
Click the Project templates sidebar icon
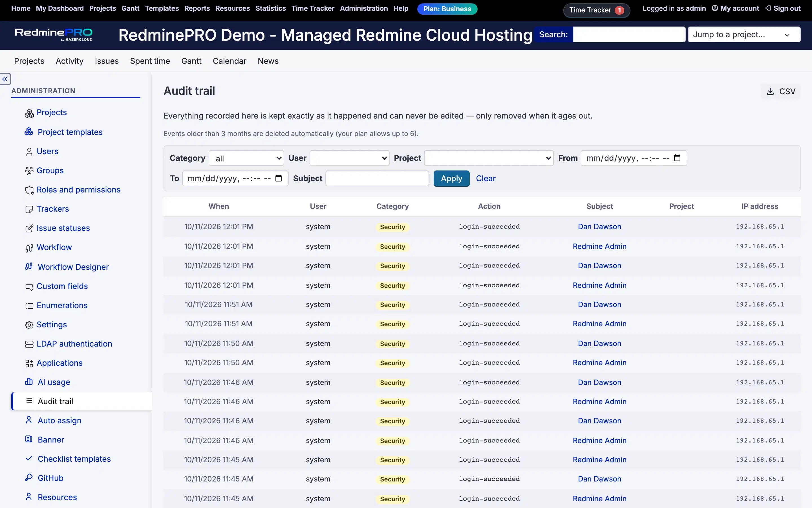[29, 132]
